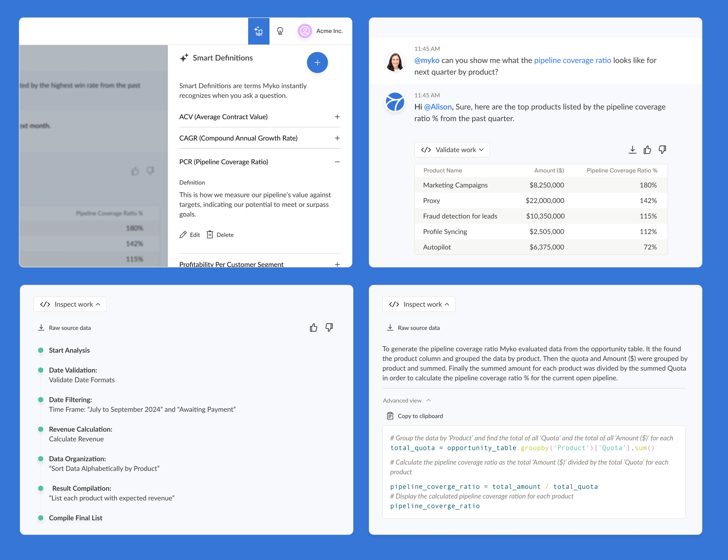
Task: Click the total_quota code line
Action: coord(522,448)
